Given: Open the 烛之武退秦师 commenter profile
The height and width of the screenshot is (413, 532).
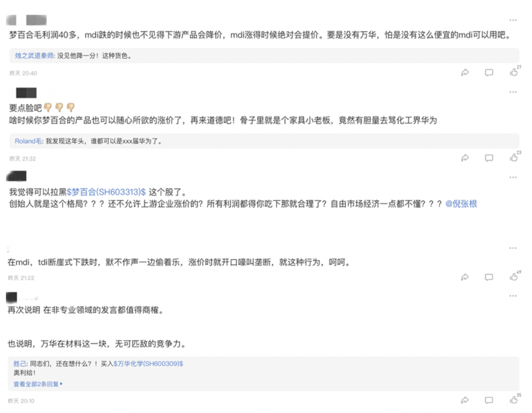Looking at the screenshot, I should 34,56.
